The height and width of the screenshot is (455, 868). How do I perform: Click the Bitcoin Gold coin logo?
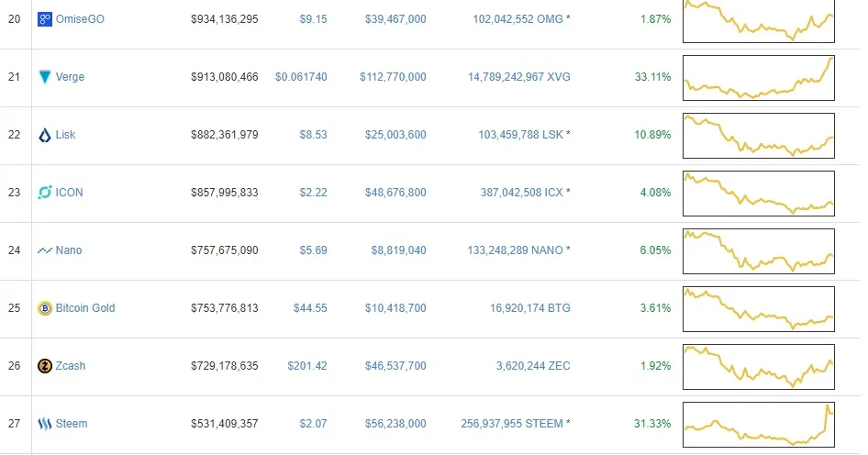44,308
